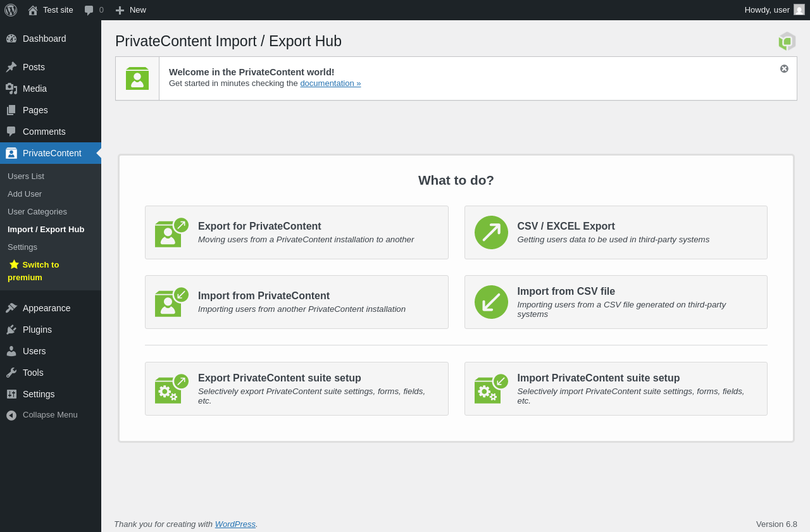Click the Import from CSV file arrow icon
The image size is (810, 532).
click(x=491, y=302)
